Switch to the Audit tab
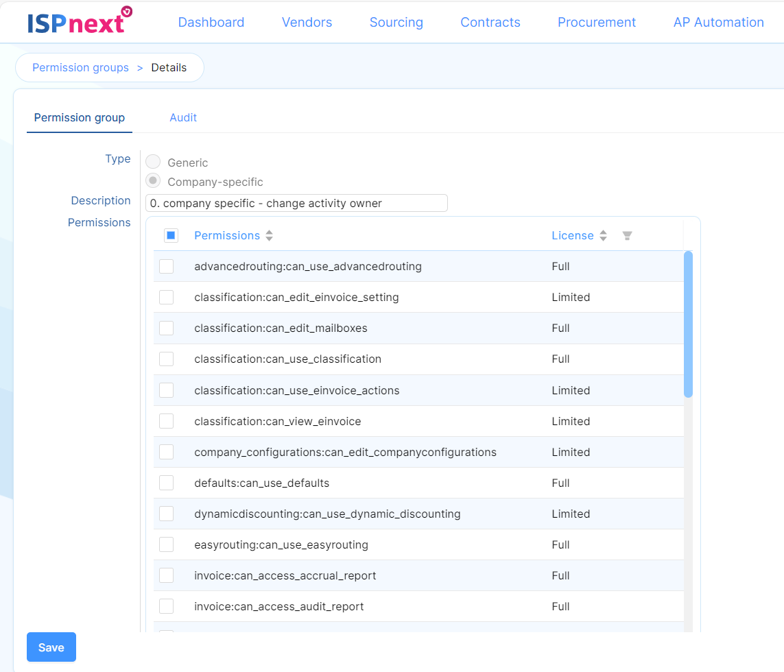The image size is (784, 672). [183, 118]
